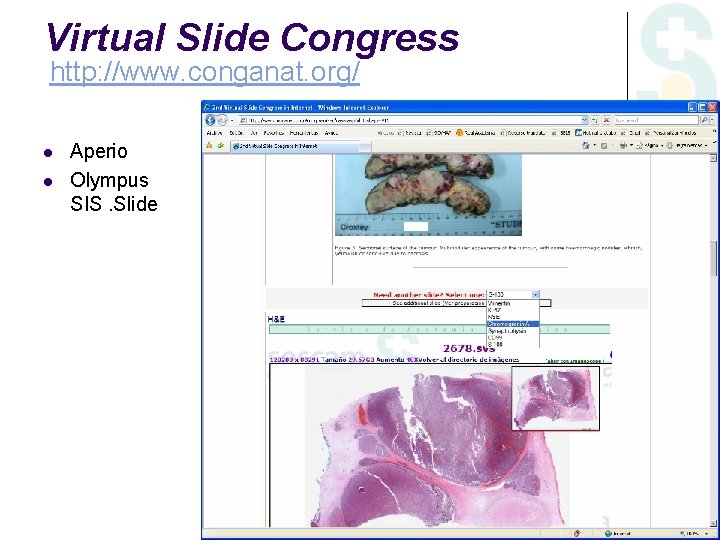Open the Herramientas menu in the menu bar
This screenshot has width=720, height=540.
(304, 133)
